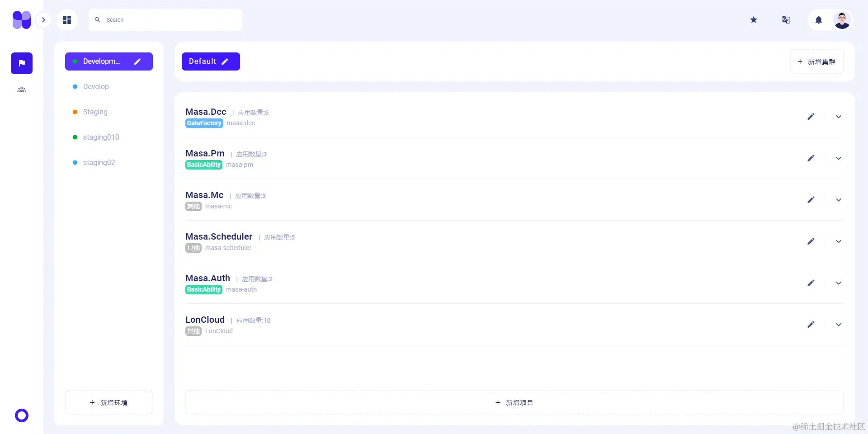Expand the Masa.Scheduler project row
868x434 pixels.
(x=839, y=241)
